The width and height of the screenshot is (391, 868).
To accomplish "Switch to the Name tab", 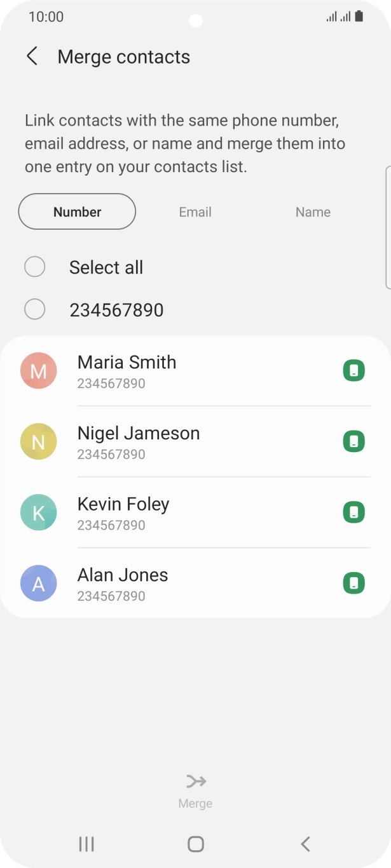I will click(313, 212).
